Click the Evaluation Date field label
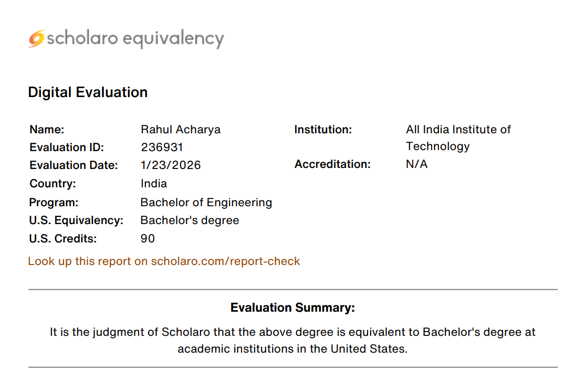This screenshot has width=585, height=392. (x=74, y=165)
